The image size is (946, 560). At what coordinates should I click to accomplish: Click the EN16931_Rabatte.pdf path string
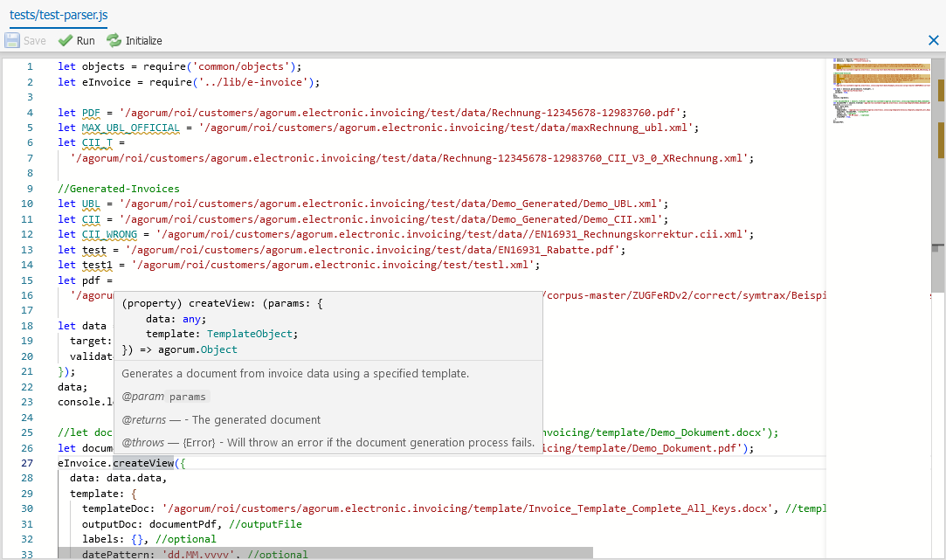point(373,249)
